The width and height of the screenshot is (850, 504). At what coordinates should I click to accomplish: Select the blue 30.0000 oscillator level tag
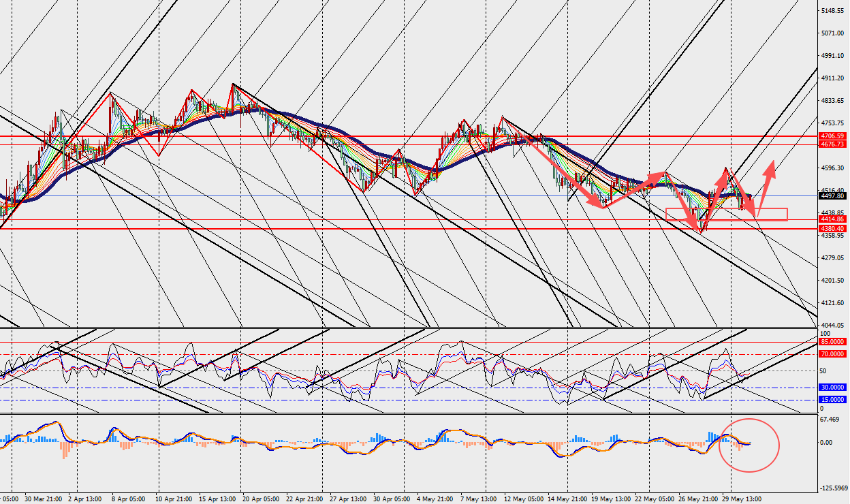tap(833, 388)
